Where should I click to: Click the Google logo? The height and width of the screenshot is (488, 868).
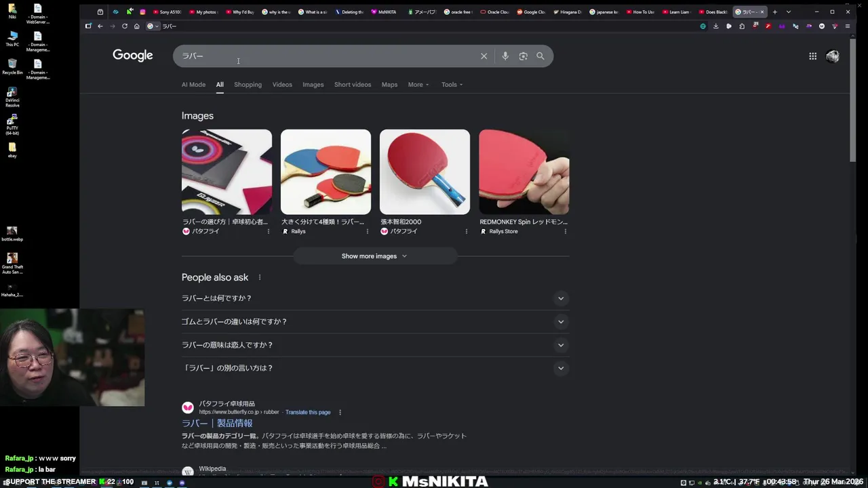(x=133, y=56)
